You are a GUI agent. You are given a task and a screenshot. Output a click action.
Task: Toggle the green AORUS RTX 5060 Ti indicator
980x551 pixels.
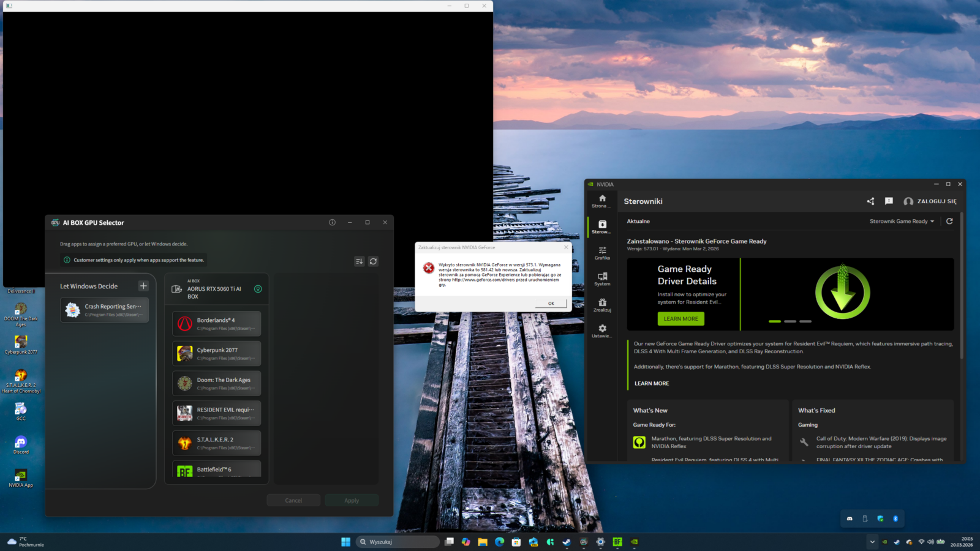258,289
